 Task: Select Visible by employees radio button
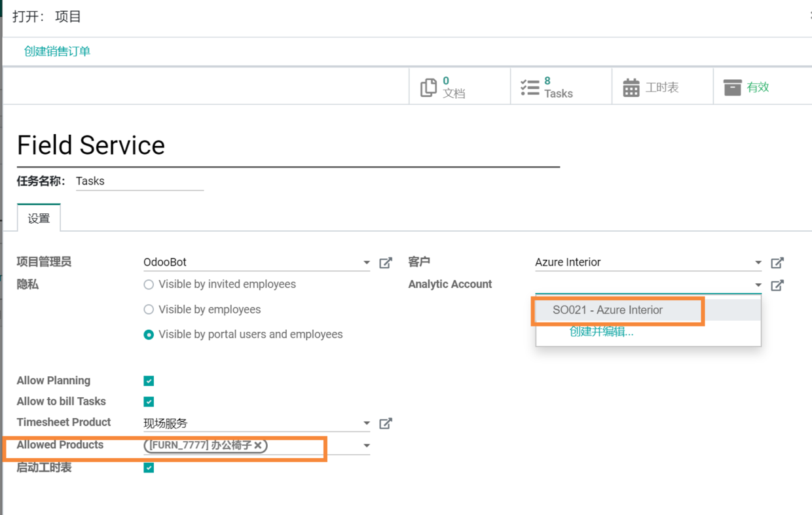[149, 310]
